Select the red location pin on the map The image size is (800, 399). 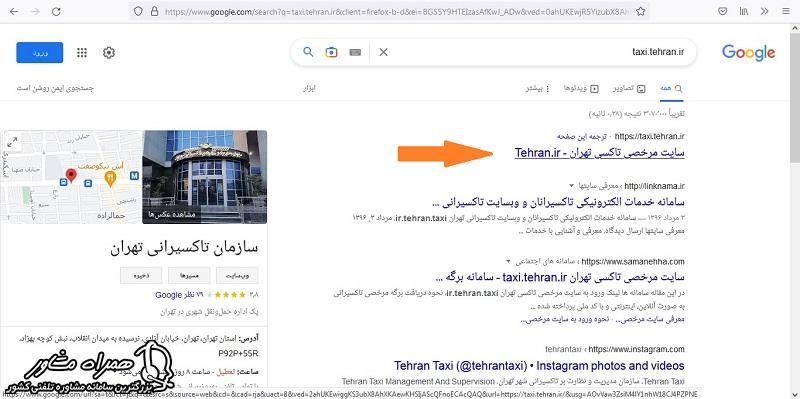tap(71, 175)
